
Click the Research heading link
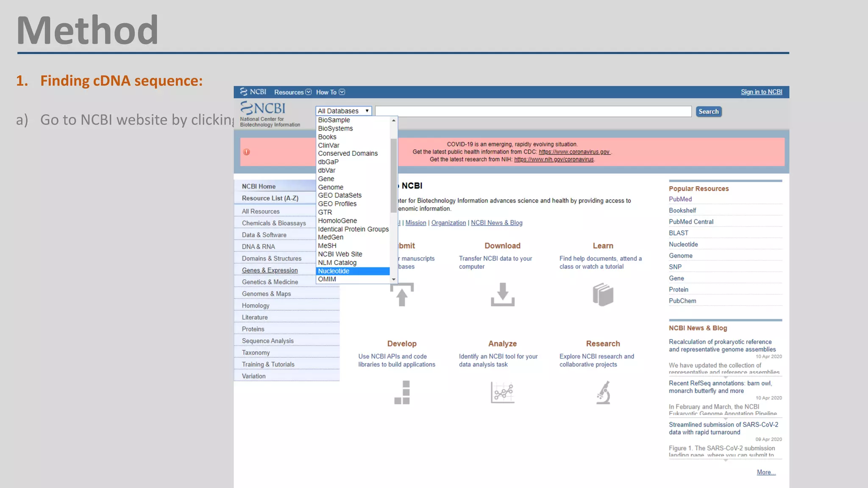pos(603,344)
